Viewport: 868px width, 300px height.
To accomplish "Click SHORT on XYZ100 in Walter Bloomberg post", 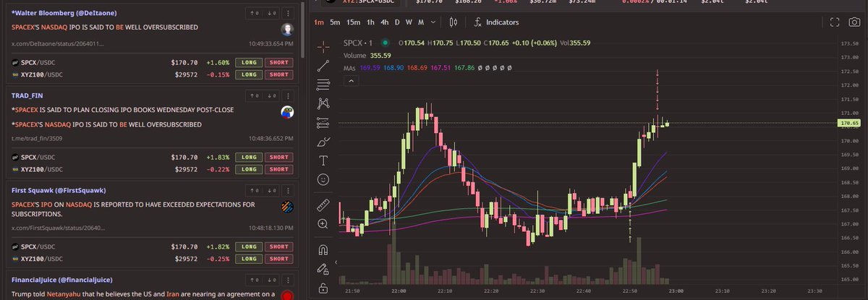I will click(x=278, y=74).
